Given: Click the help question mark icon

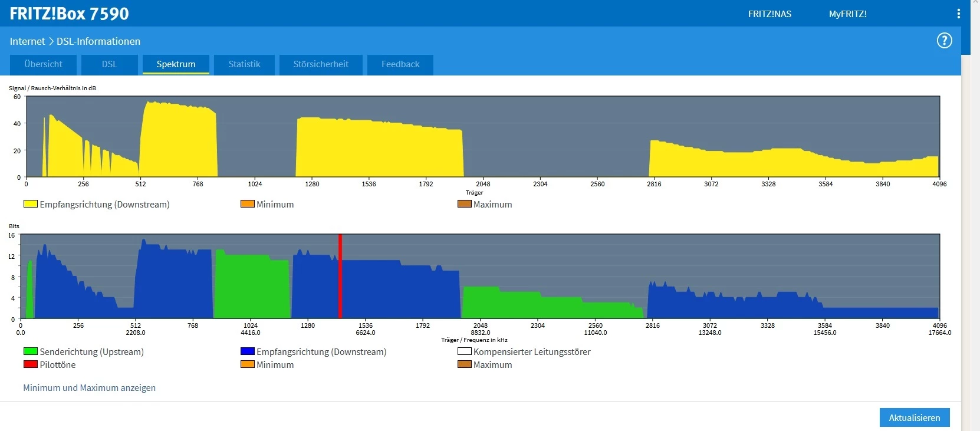Looking at the screenshot, I should 944,41.
